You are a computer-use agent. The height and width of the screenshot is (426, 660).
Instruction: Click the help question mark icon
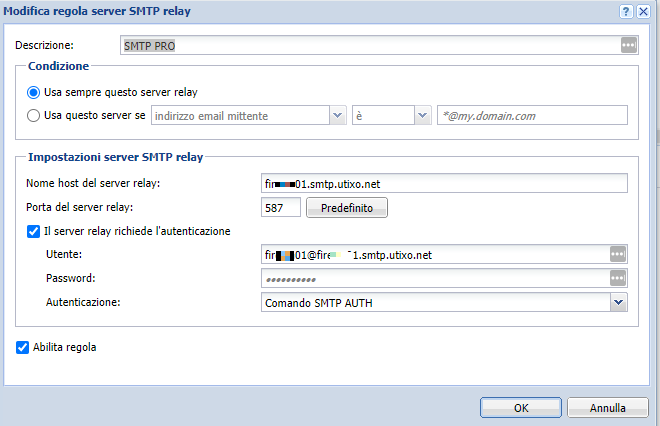point(626,11)
